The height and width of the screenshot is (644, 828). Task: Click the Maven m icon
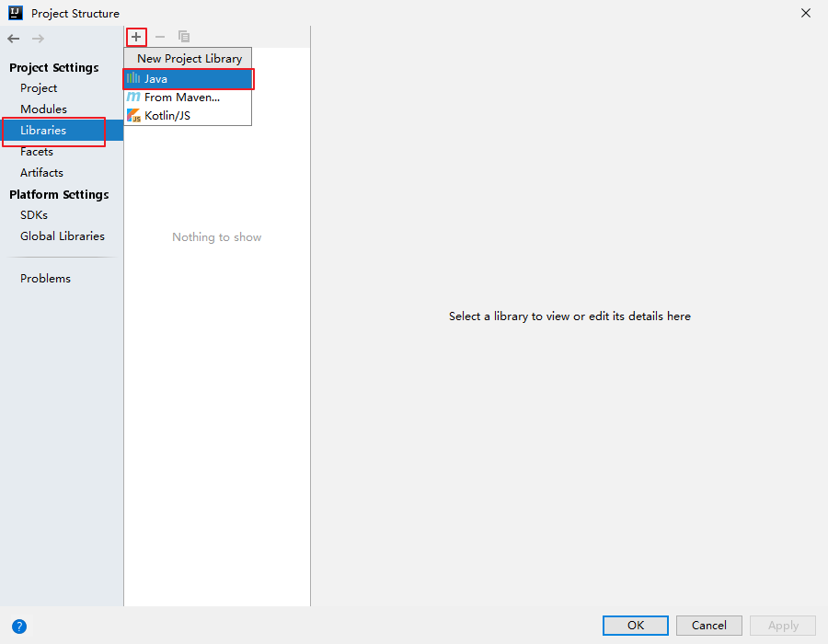[133, 98]
